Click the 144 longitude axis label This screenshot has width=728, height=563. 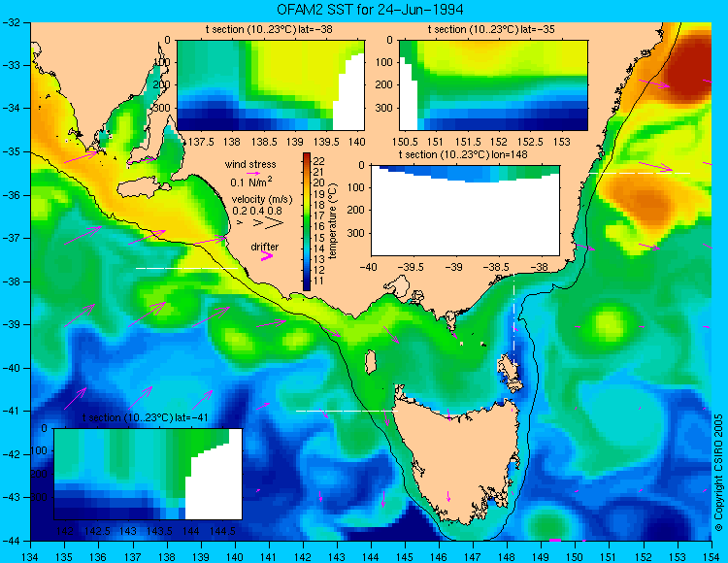pyautogui.click(x=371, y=556)
